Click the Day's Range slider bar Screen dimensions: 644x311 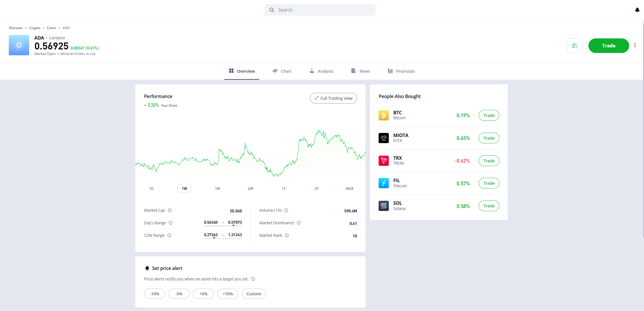[x=223, y=226]
